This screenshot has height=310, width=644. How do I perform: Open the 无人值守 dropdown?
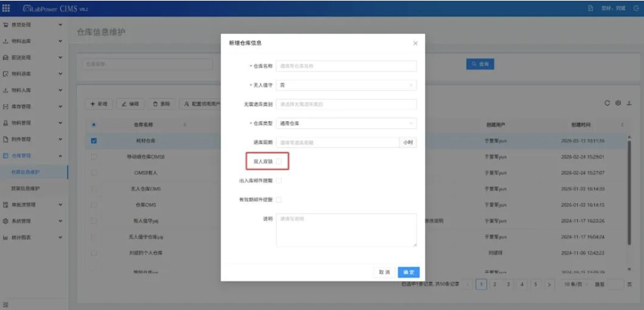(346, 85)
